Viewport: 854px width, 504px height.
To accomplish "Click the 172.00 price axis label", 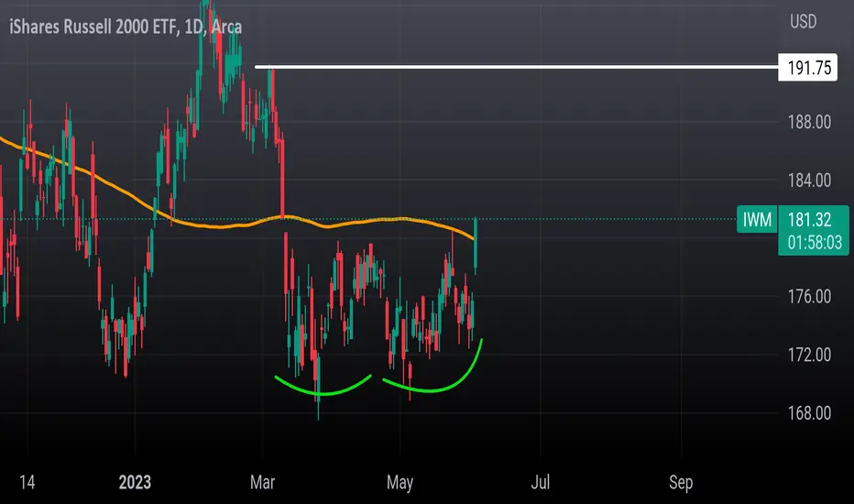I will coord(809,356).
